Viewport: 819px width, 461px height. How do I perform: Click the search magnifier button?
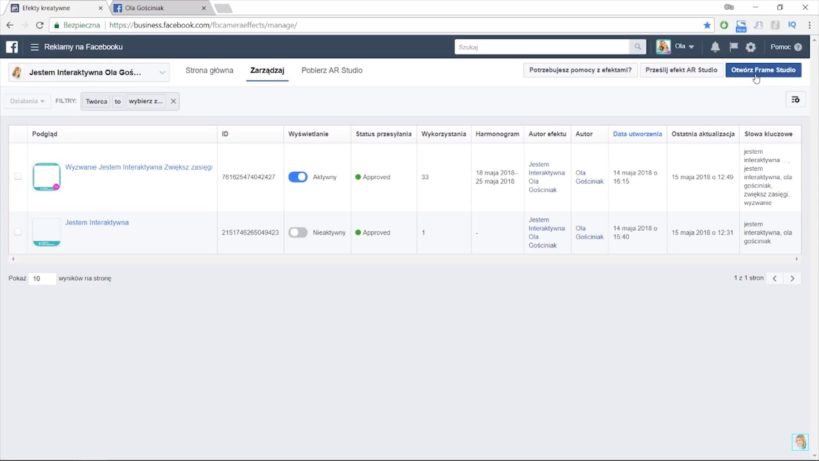(x=637, y=47)
